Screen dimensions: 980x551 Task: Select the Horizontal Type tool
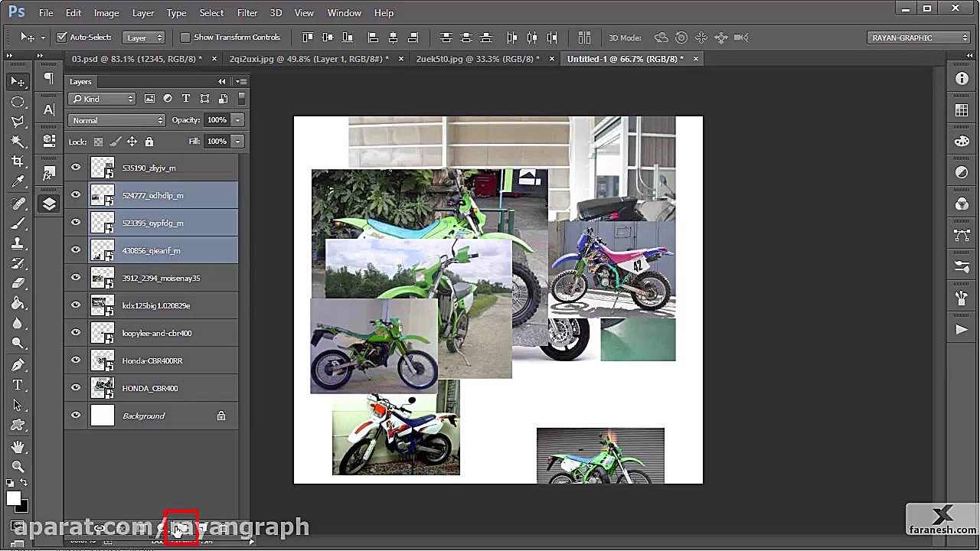[x=18, y=385]
